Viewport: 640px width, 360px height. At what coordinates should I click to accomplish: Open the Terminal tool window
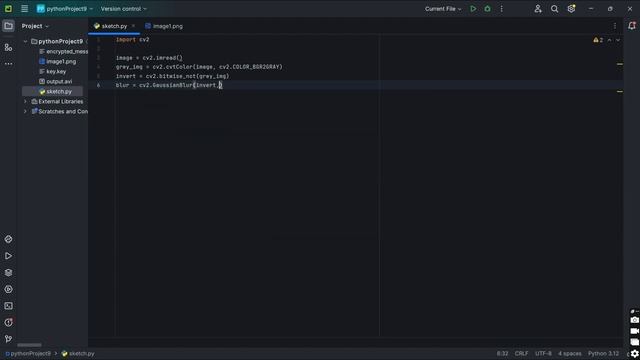point(8,306)
